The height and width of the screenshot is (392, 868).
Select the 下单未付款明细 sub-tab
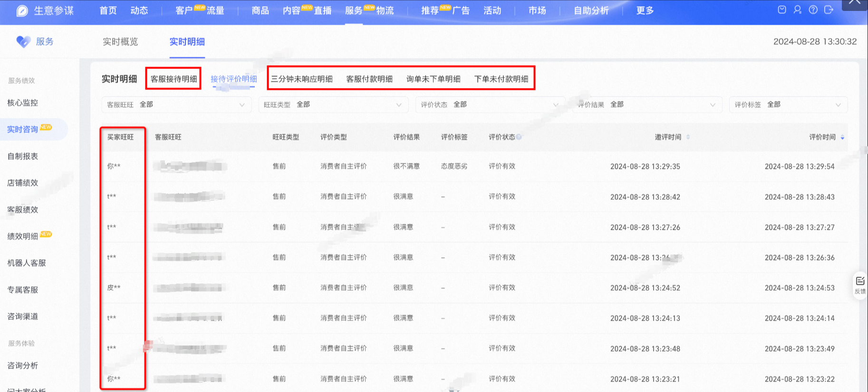pos(501,79)
